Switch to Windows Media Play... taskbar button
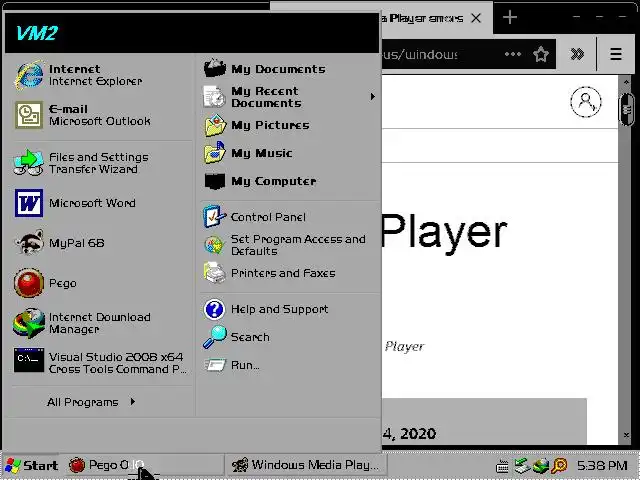This screenshot has width=640, height=480. 305,465
